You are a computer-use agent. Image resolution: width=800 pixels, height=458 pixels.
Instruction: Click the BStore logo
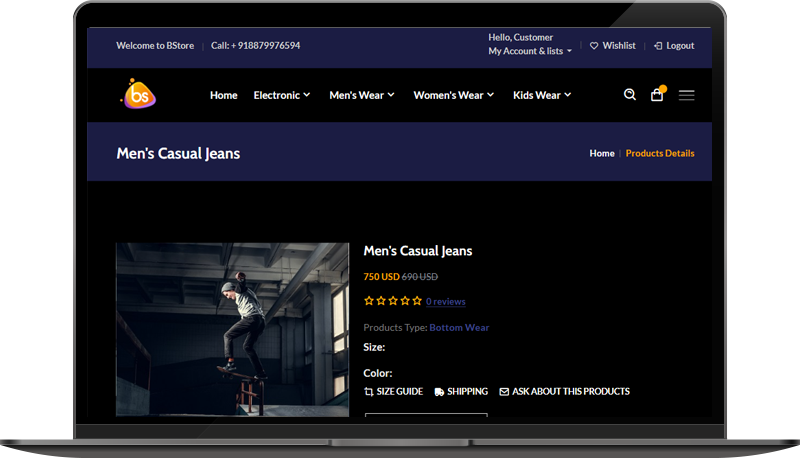[138, 94]
